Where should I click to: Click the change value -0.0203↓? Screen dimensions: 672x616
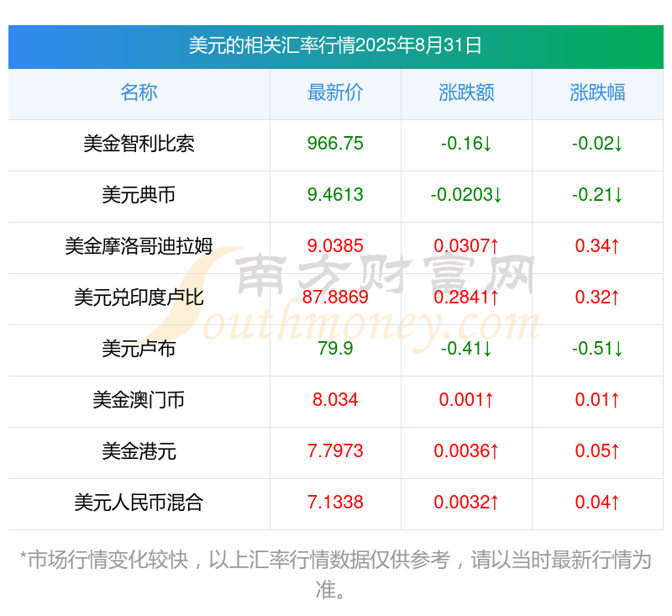pos(466,195)
